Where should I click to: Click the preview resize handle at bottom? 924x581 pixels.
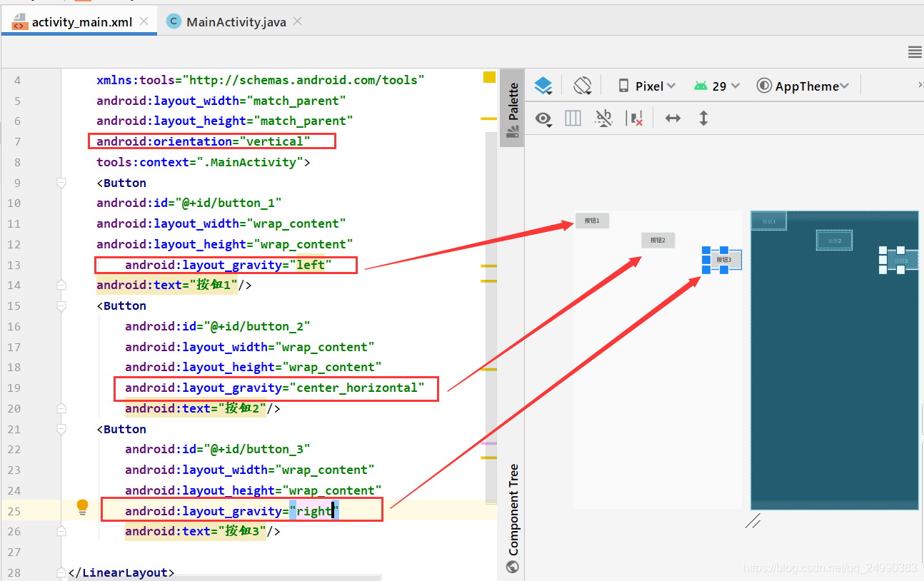coord(753,522)
